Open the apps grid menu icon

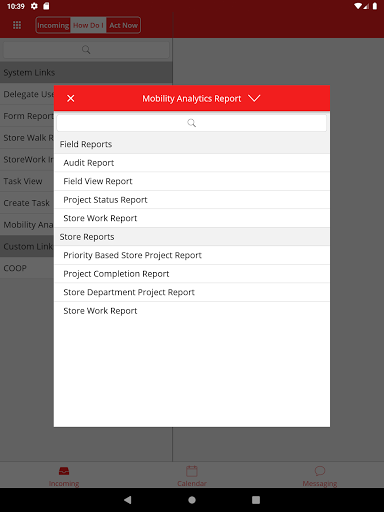click(17, 25)
